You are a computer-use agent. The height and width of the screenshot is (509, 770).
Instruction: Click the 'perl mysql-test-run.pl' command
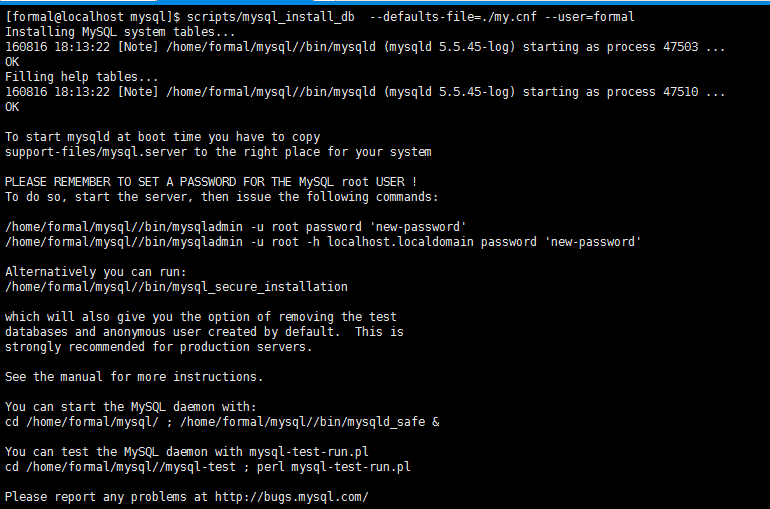[333, 467]
